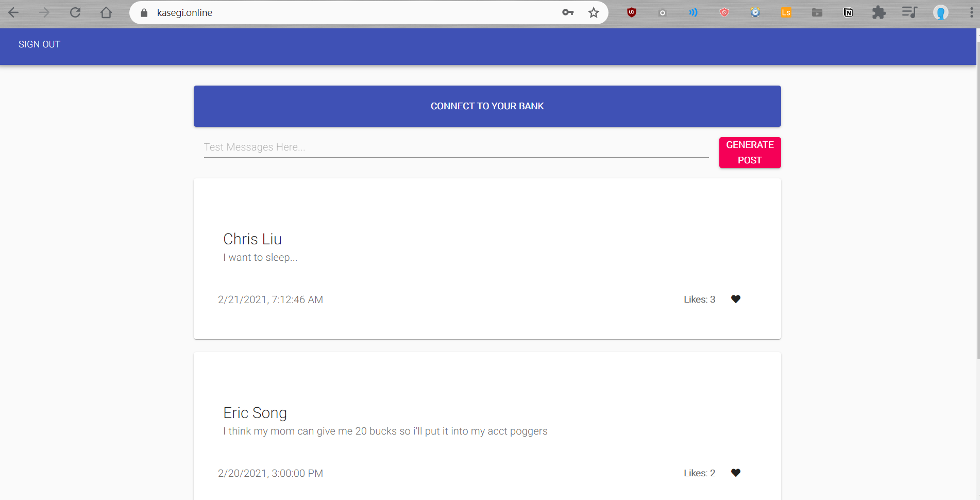Click Connect To Your Bank

(x=487, y=106)
